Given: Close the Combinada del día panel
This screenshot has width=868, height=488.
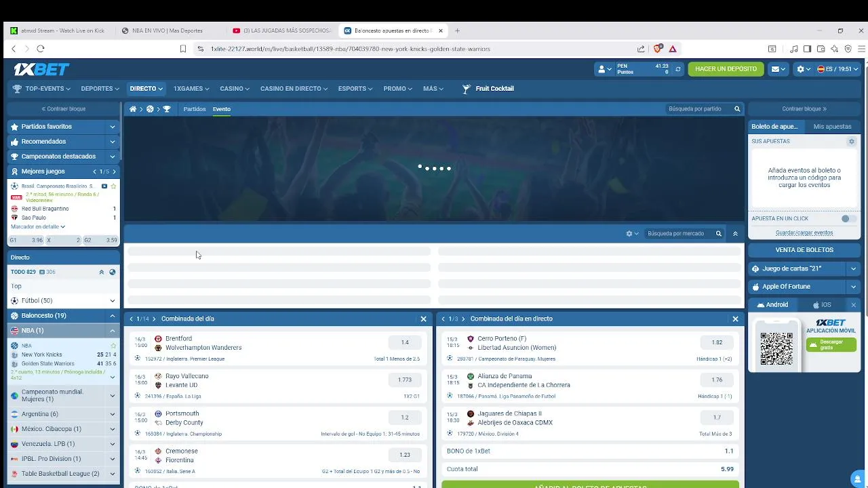Looking at the screenshot, I should [423, 319].
